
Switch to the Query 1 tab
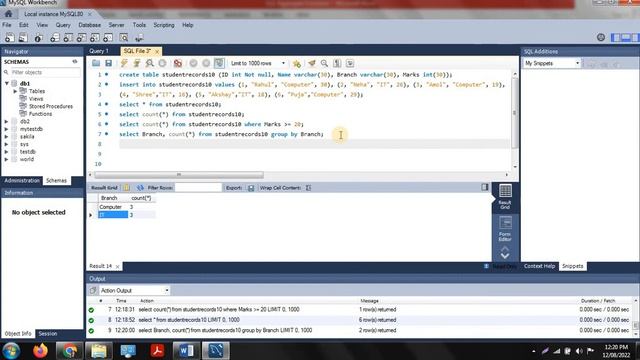click(x=99, y=51)
